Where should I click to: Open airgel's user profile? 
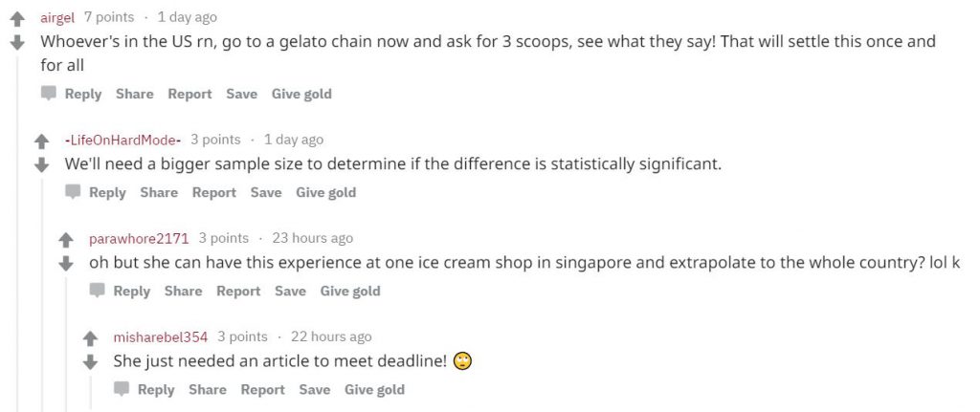point(57,17)
